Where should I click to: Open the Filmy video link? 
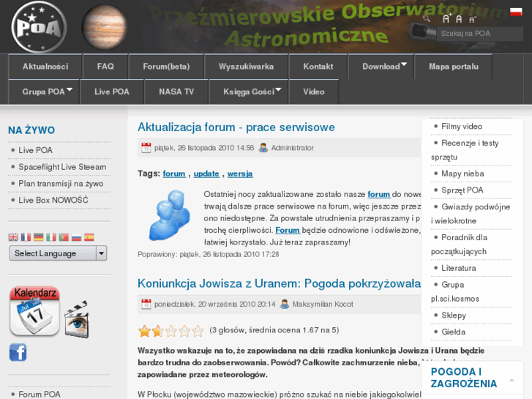462,127
